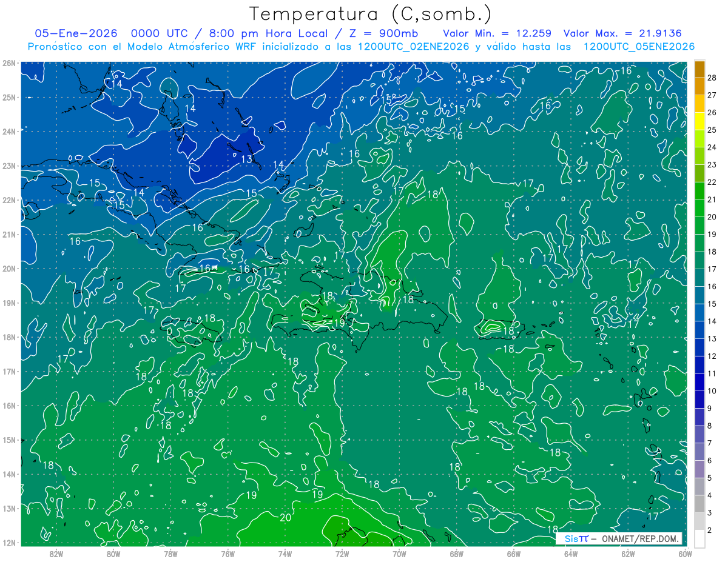Click the "12N" latitude label
Image resolution: width=728 pixels, height=562 pixels.
coord(8,543)
